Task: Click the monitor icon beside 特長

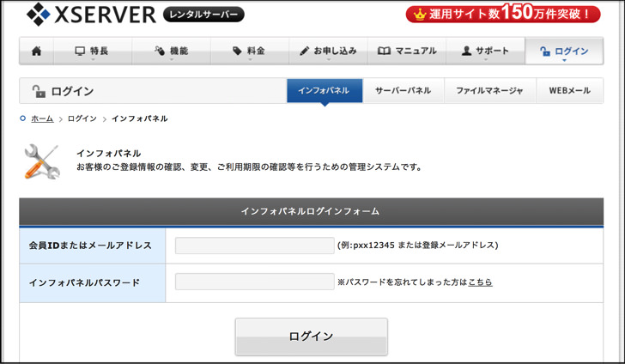Action: (80, 51)
